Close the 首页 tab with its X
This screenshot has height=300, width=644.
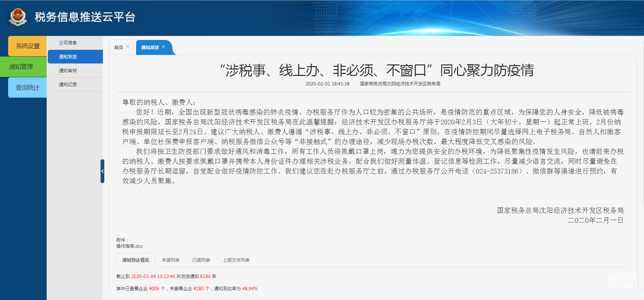pos(128,47)
